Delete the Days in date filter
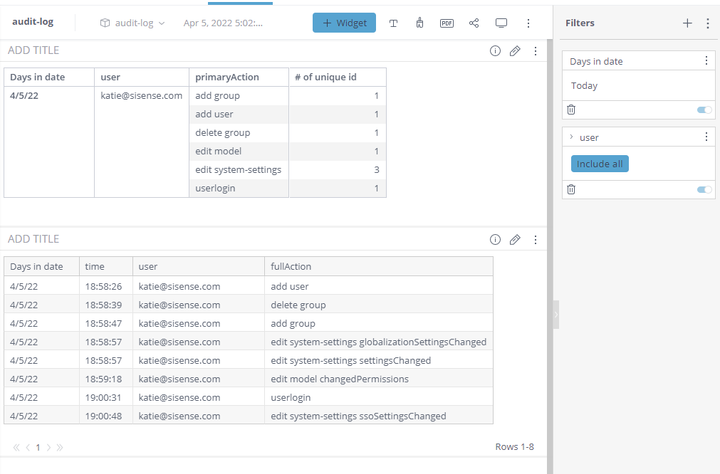This screenshot has width=720, height=474. 571,110
